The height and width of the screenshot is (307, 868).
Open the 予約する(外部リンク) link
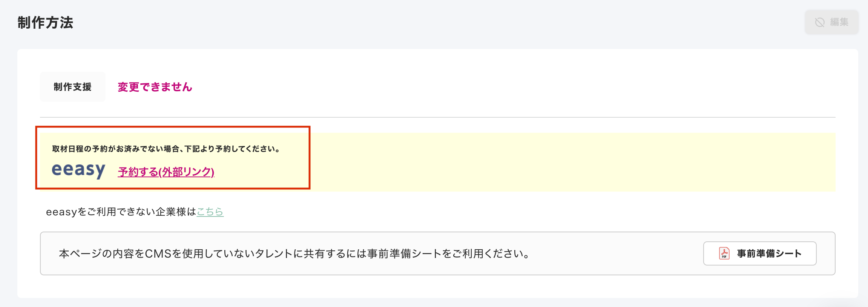click(x=166, y=172)
